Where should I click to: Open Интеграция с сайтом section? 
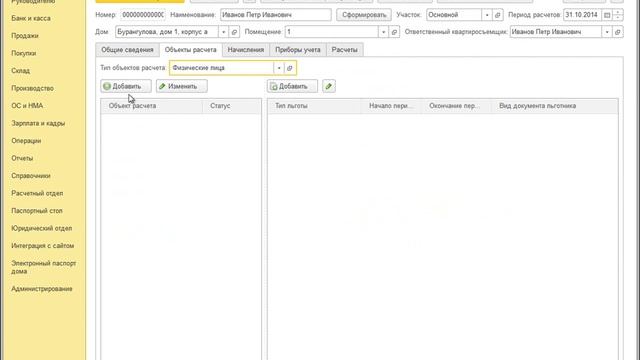click(x=42, y=246)
